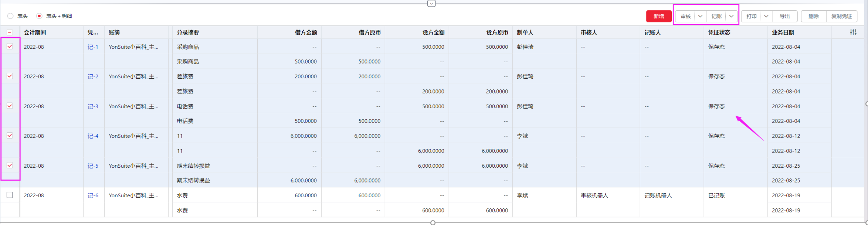Expand the 审核 dropdown arrow
The height and width of the screenshot is (225, 868).
point(700,16)
